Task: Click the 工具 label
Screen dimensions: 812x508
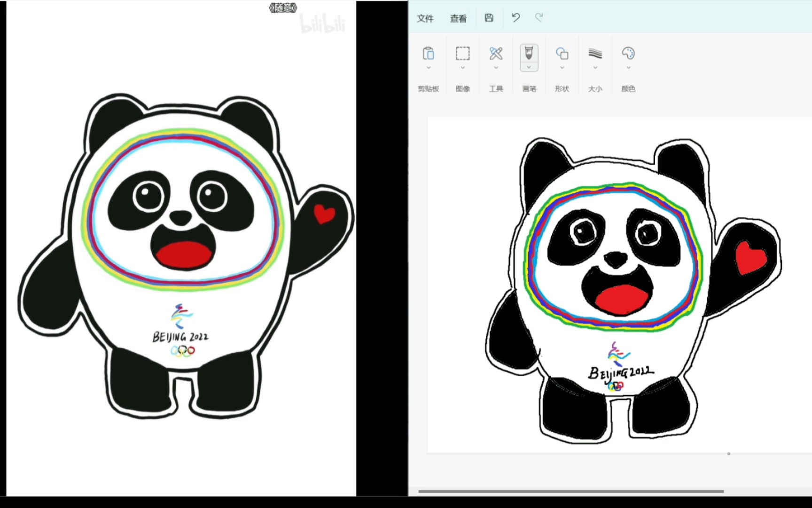Action: coord(496,88)
